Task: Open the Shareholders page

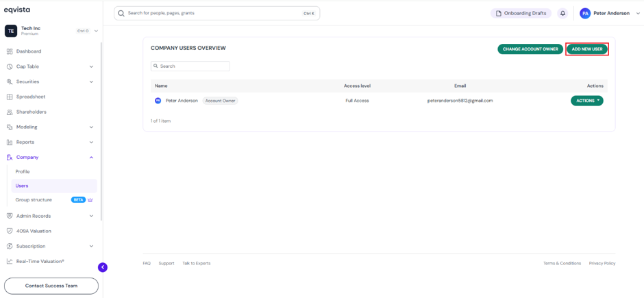Action: coord(32,112)
